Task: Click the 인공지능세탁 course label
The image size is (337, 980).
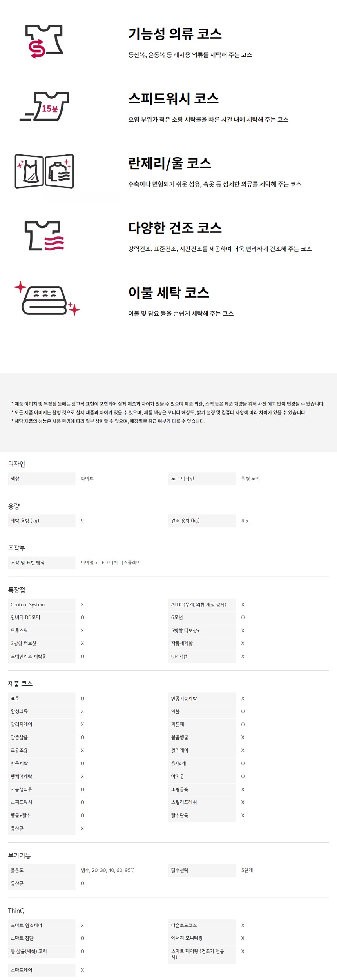Action: [x=202, y=699]
